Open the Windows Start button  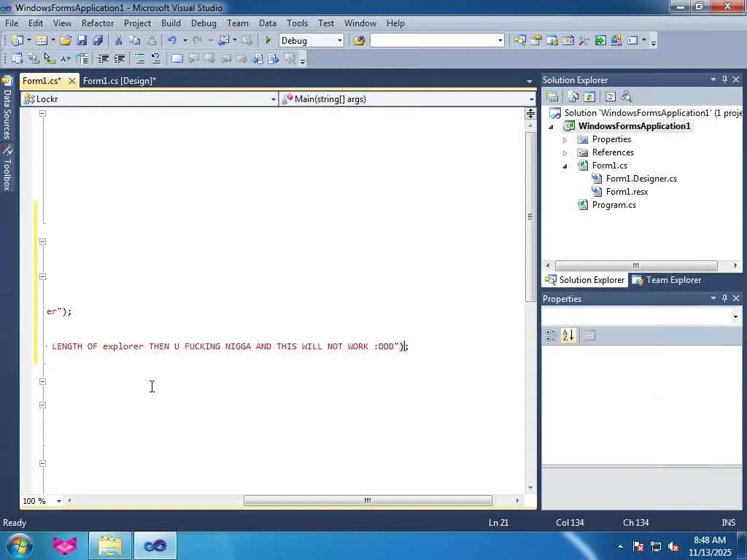coord(19,545)
